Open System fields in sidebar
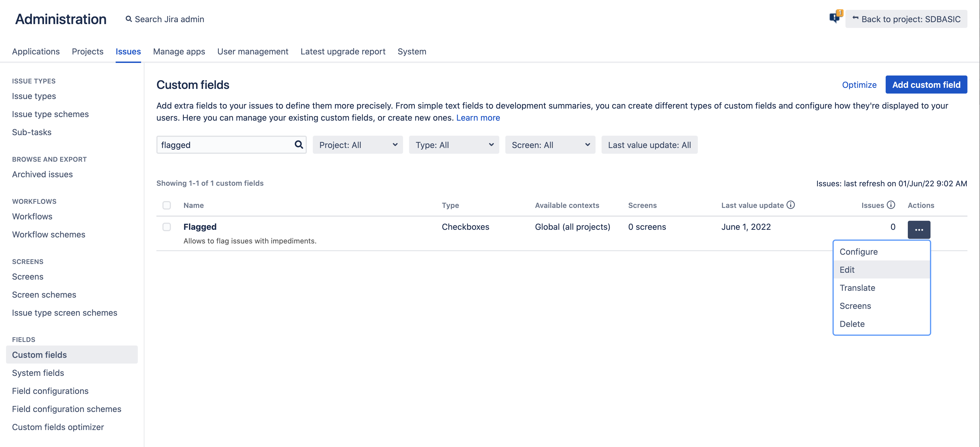The height and width of the screenshot is (447, 980). (x=38, y=373)
